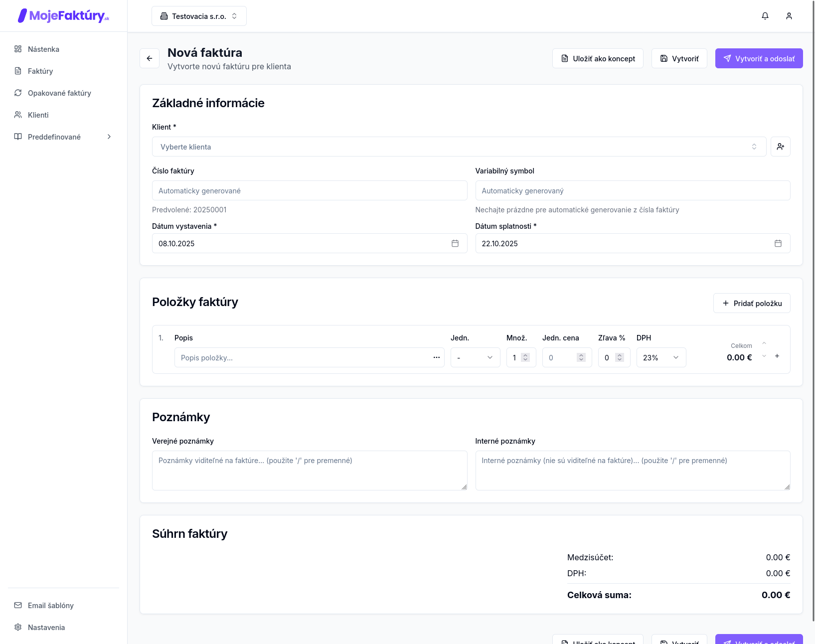Open calendar for Dátum splatnosti
This screenshot has width=815, height=644.
point(778,243)
